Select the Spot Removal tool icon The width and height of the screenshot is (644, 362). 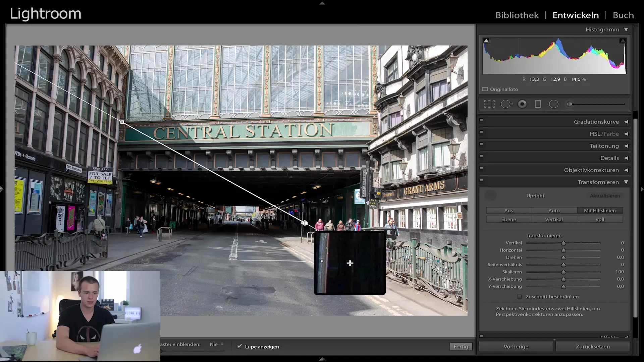[506, 104]
